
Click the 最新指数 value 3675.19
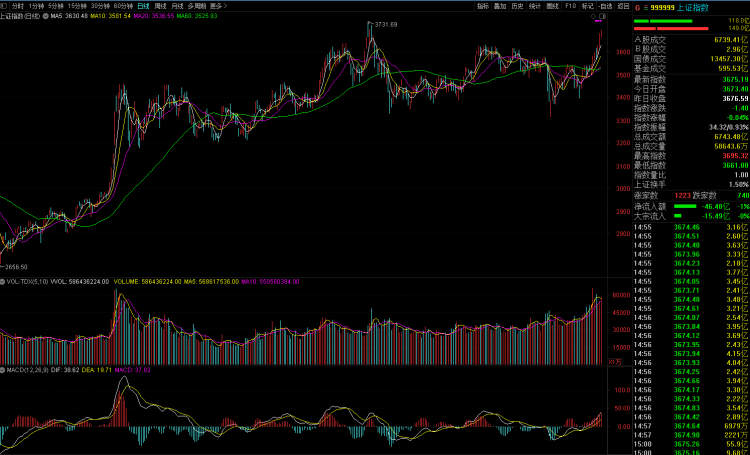click(735, 79)
